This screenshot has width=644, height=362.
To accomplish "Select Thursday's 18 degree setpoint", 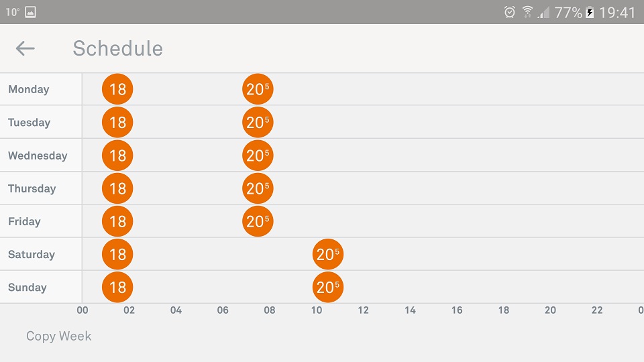I will (117, 188).
